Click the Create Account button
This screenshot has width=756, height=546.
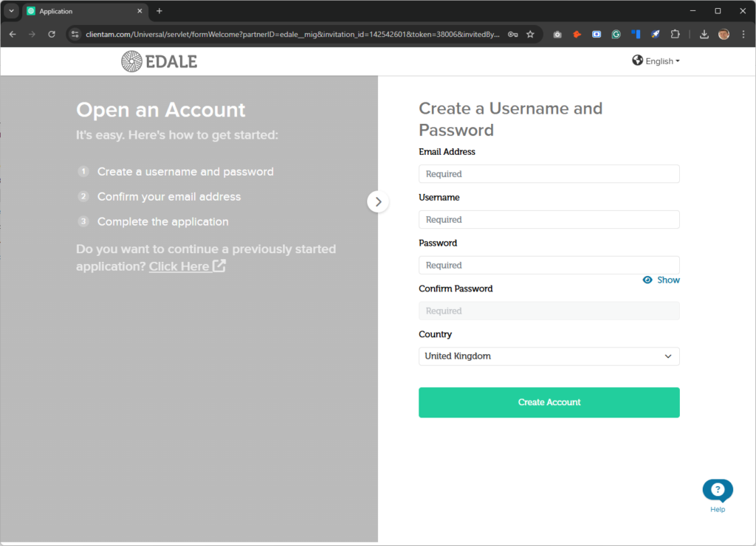549,402
